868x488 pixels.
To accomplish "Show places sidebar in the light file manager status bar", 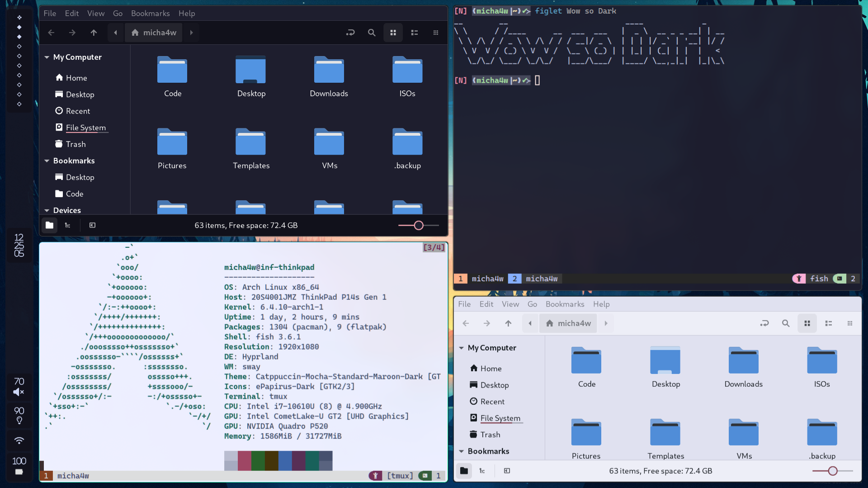I will tap(464, 471).
